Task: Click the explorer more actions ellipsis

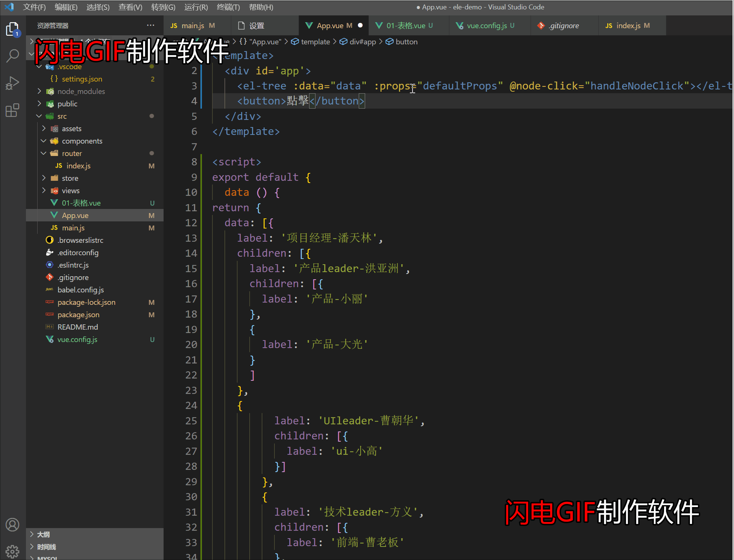Action: click(x=150, y=26)
